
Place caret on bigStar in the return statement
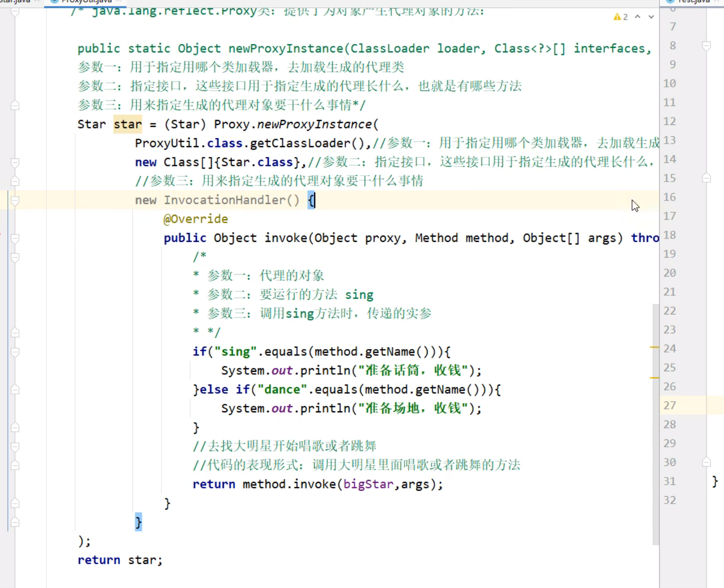368,484
